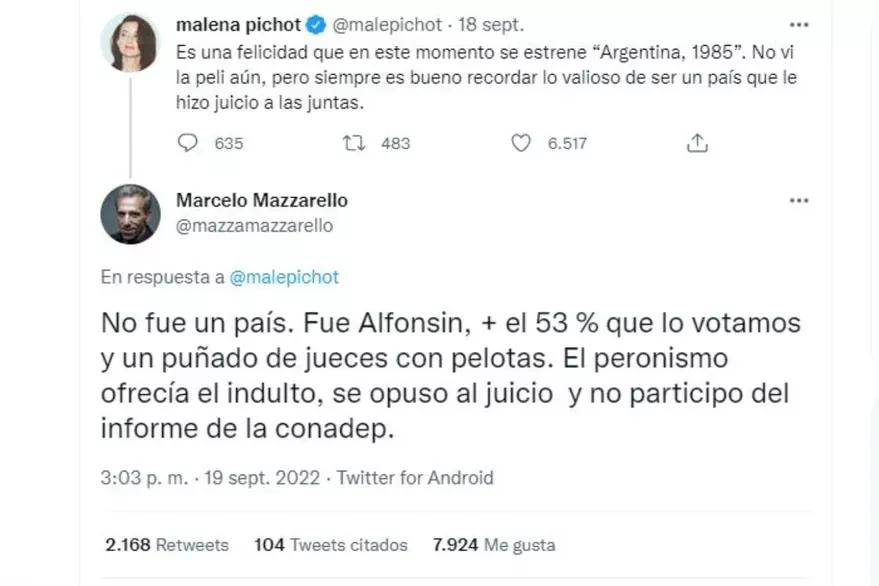Click the 3:03 p. m. · 19 sept. 2022 timestamp
This screenshot has height=586, width=879.
(213, 478)
